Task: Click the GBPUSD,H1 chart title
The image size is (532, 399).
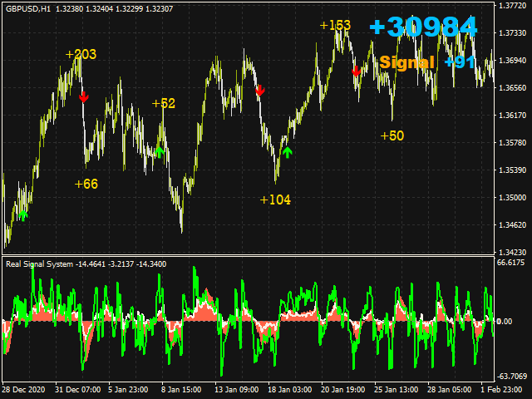Action: pyautogui.click(x=28, y=9)
